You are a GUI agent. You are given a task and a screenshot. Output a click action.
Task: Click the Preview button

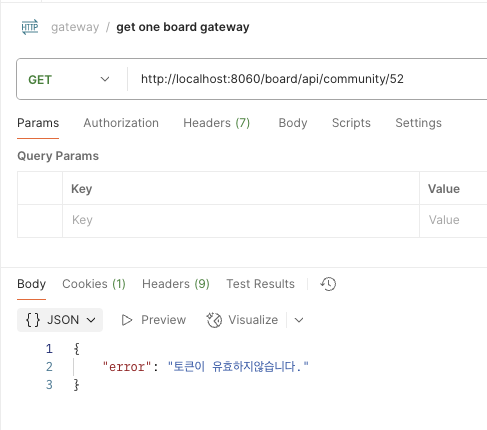tap(153, 320)
